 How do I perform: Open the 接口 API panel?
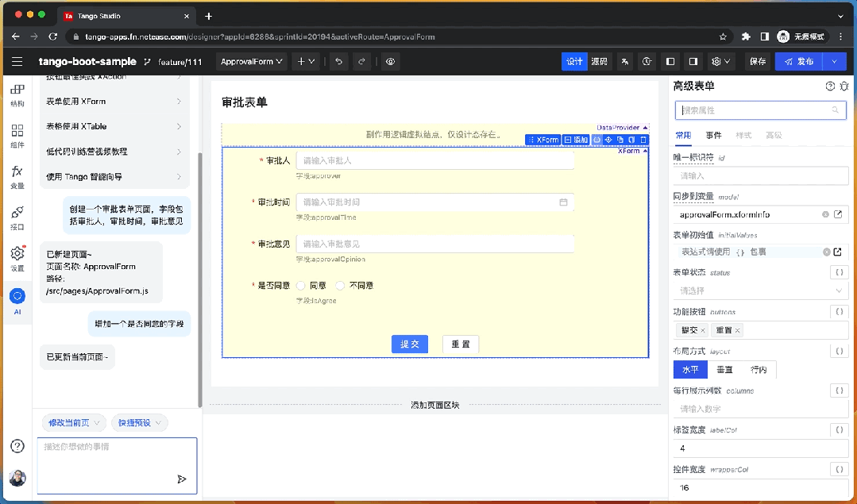click(17, 218)
